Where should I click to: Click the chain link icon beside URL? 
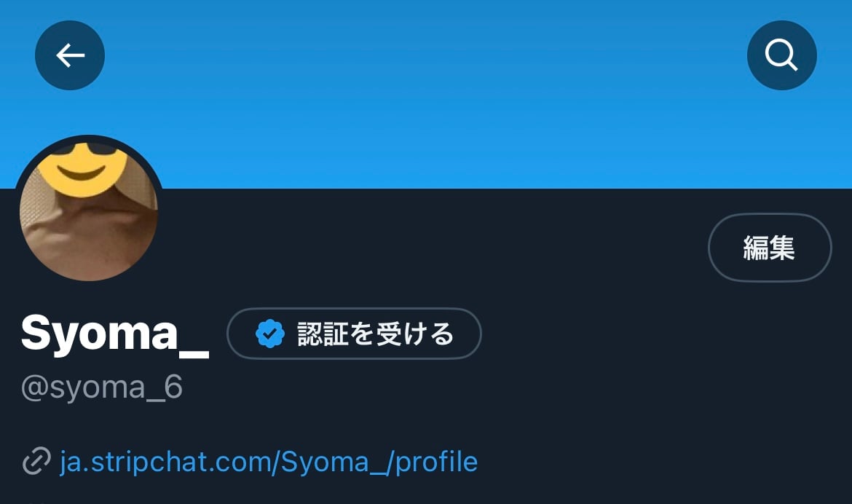pyautogui.click(x=36, y=462)
